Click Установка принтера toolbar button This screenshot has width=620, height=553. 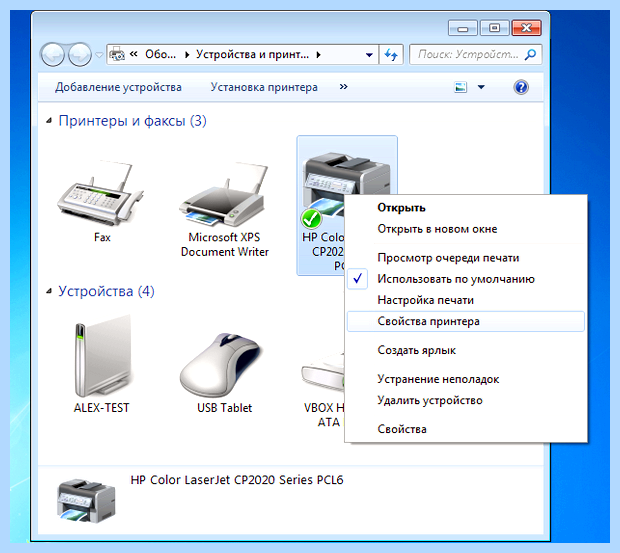click(x=264, y=87)
